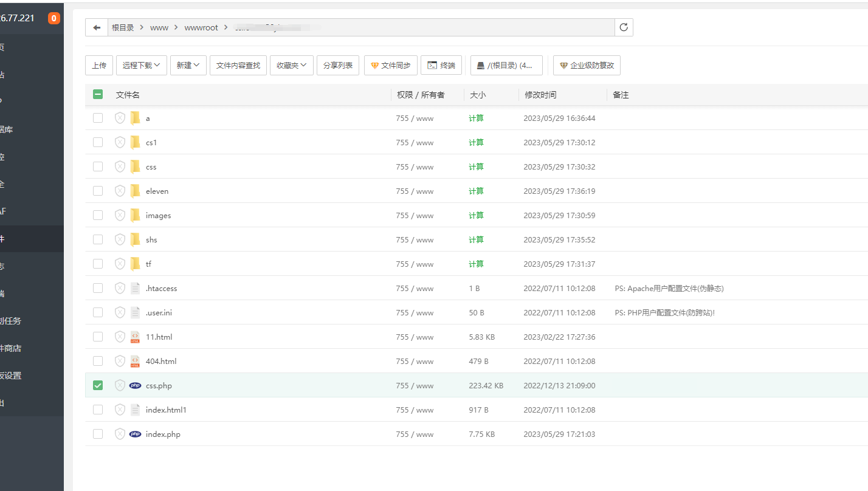Calculate size of folder a via 计算
This screenshot has width=868, height=491.
click(x=476, y=118)
